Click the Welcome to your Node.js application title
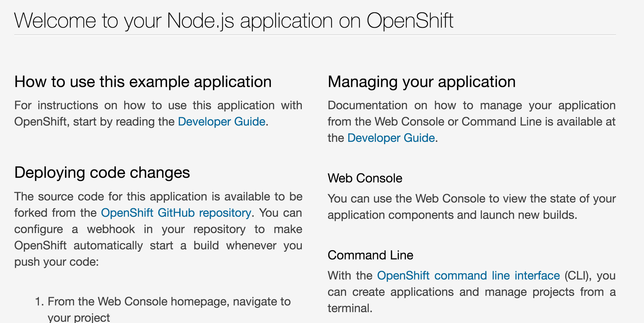The image size is (644, 323). pos(233,21)
